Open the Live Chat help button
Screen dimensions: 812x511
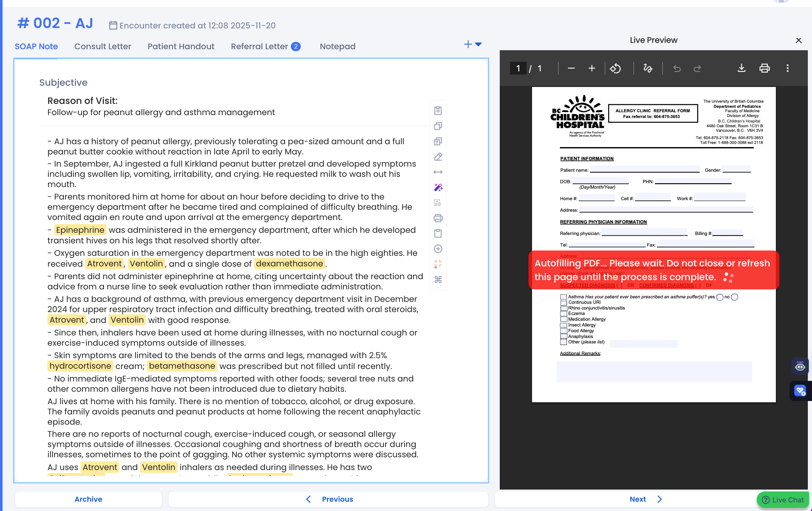pyautogui.click(x=783, y=499)
